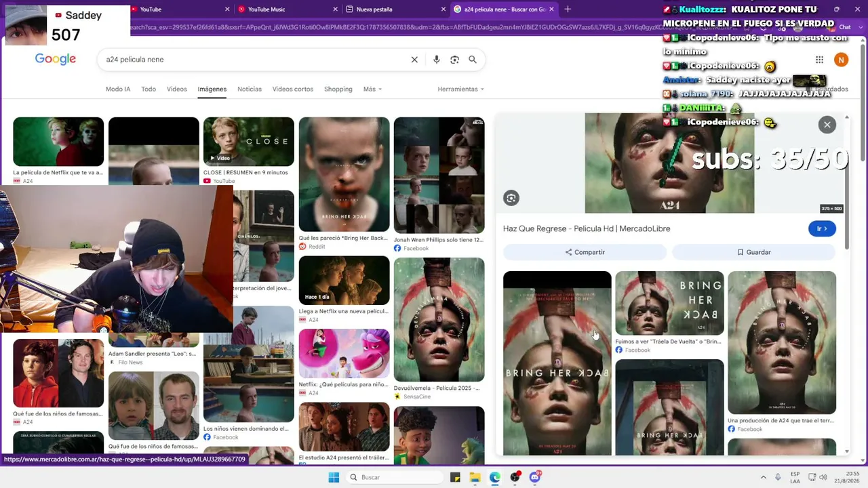Open Microsoft Edge from the taskbar

[x=495, y=477]
